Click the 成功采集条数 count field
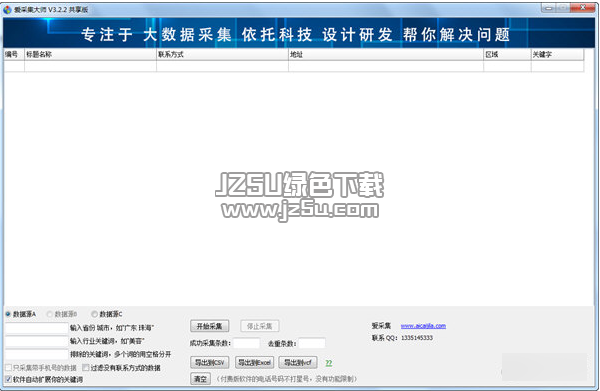This screenshot has width=600, height=391. pos(246,343)
